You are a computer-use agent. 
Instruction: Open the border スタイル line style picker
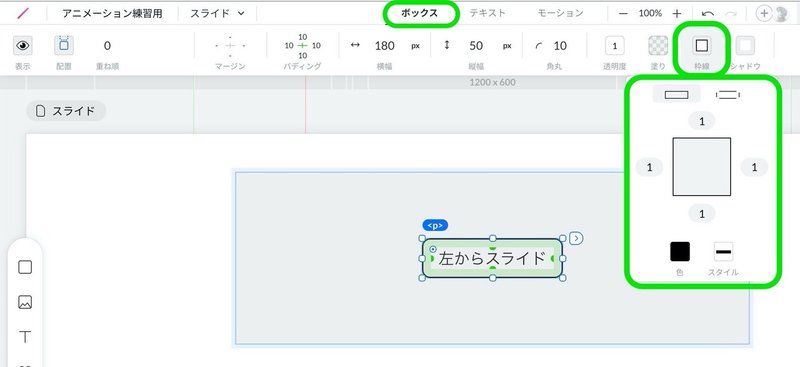point(723,252)
